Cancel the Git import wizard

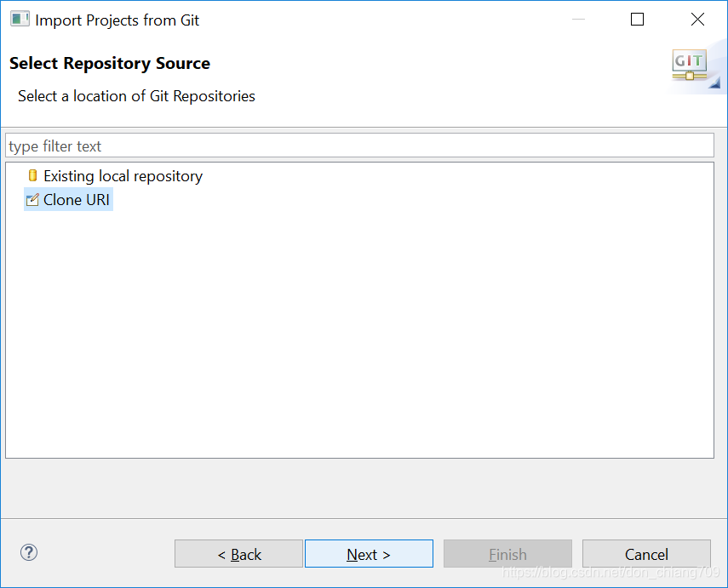tap(646, 553)
